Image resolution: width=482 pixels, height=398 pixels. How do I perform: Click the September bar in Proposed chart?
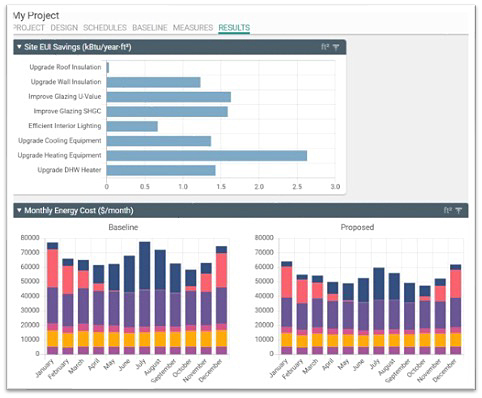click(409, 319)
